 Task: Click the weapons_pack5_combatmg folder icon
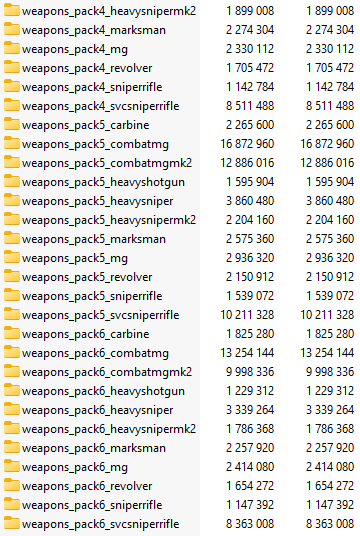click(x=12, y=144)
